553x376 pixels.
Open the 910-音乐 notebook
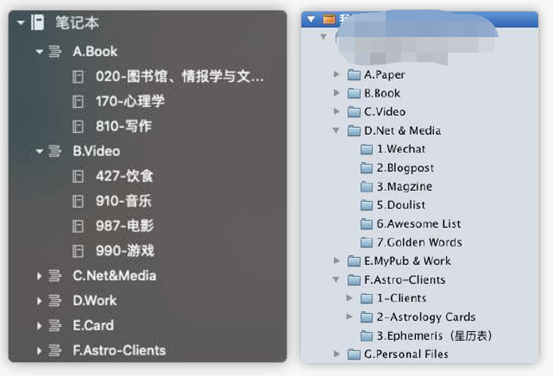pyautogui.click(x=123, y=201)
